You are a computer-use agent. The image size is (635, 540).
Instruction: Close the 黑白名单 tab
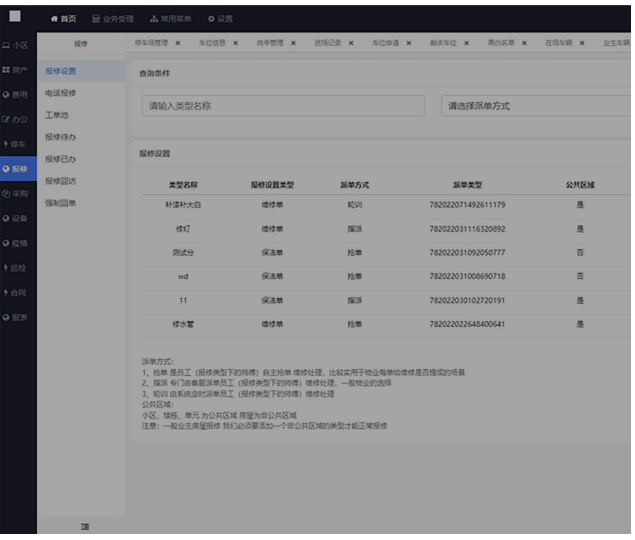tap(524, 43)
